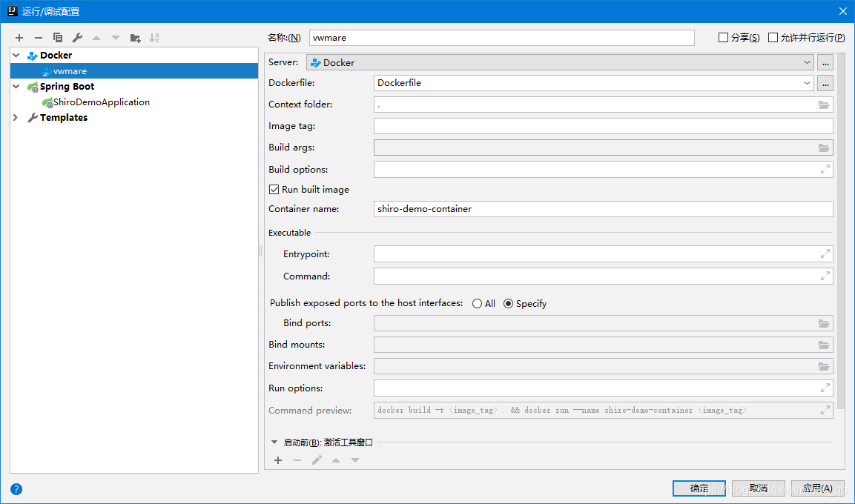
Task: Move before-launch task down arrow
Action: point(355,460)
